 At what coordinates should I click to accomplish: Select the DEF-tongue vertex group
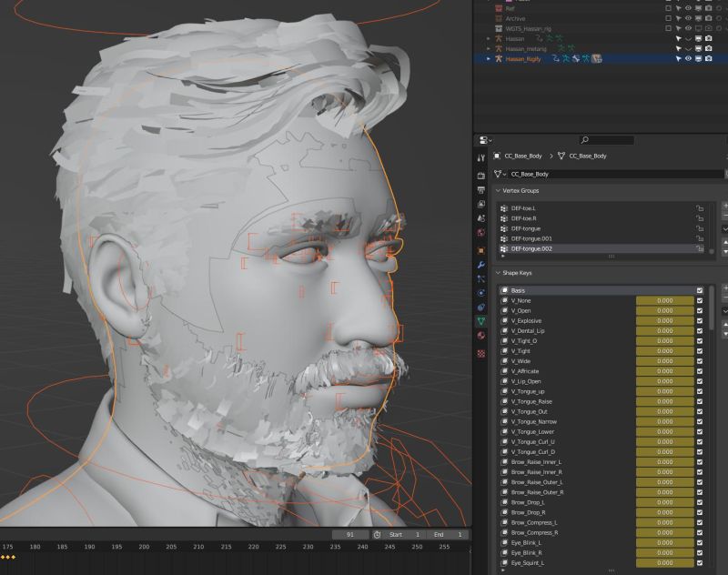528,228
